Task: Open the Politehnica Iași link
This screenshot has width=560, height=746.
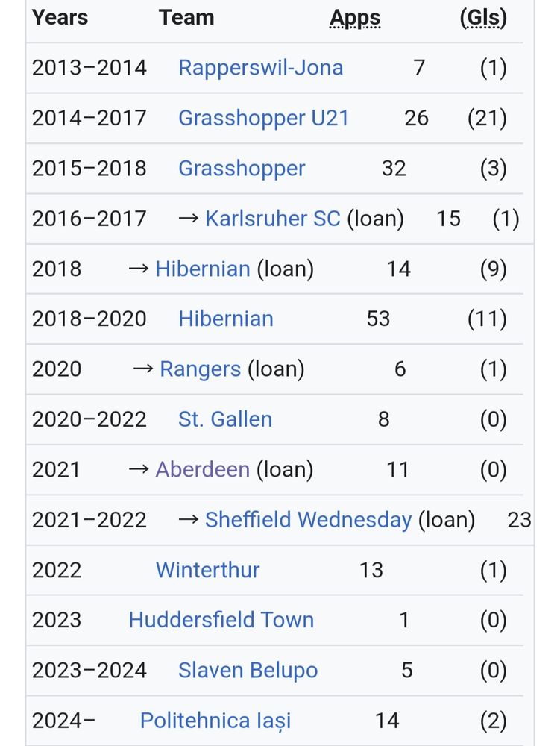Action: point(215,721)
